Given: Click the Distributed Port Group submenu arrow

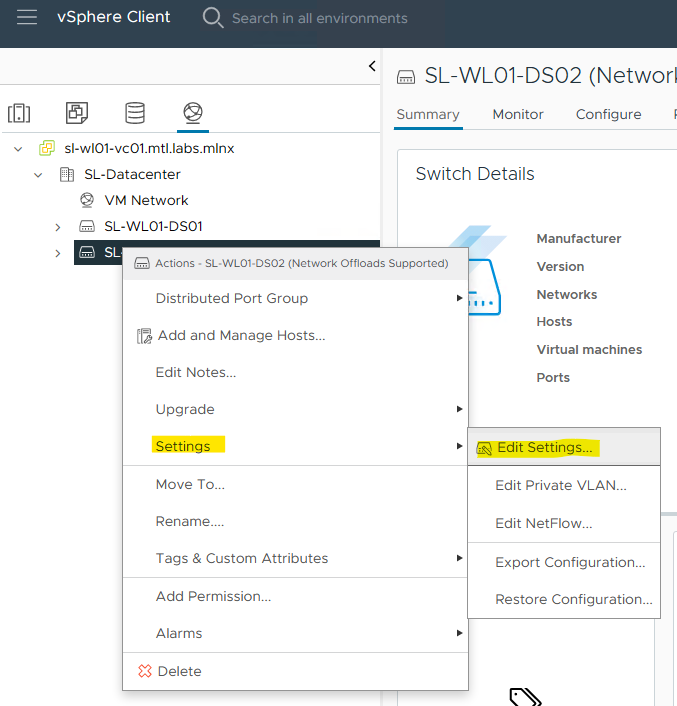Looking at the screenshot, I should (x=459, y=298).
